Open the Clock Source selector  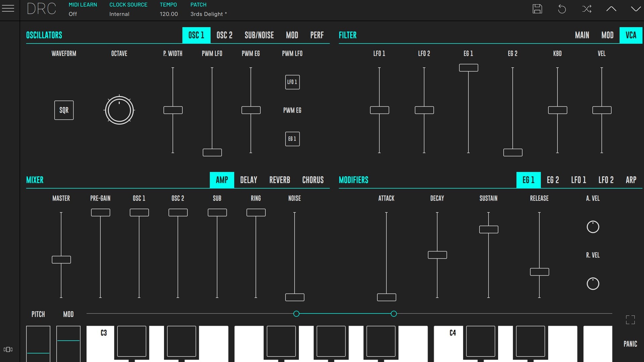(x=128, y=9)
